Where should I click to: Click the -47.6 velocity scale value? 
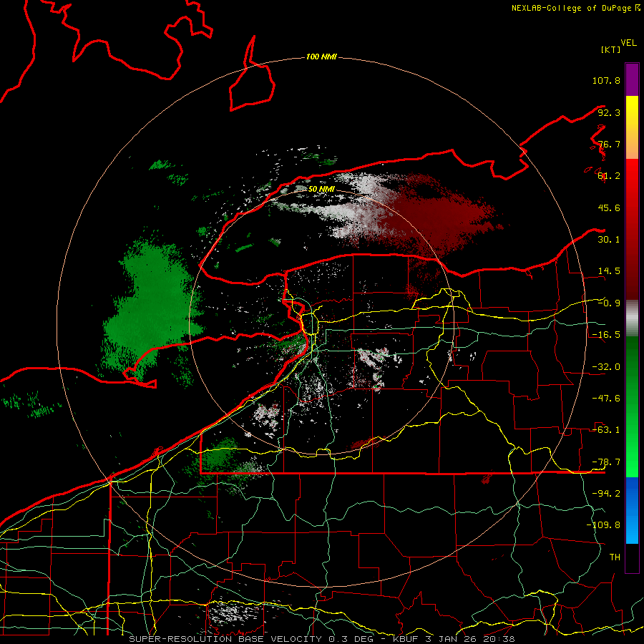pos(606,399)
